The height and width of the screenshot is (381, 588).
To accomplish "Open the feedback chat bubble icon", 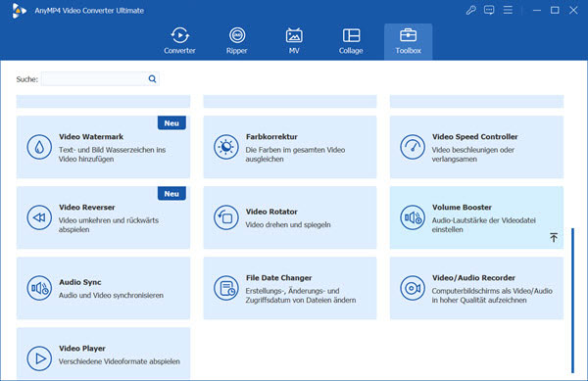I will point(489,10).
